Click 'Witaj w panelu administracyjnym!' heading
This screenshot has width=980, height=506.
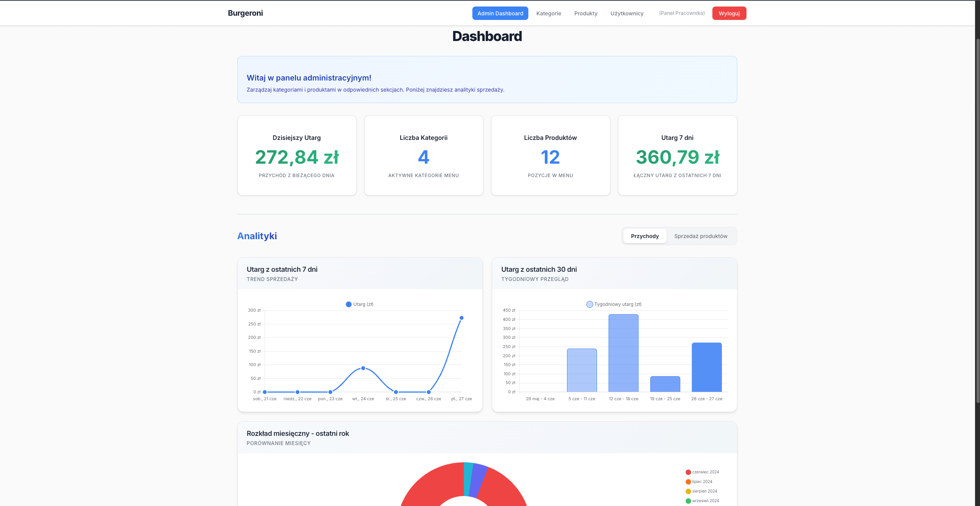point(309,78)
